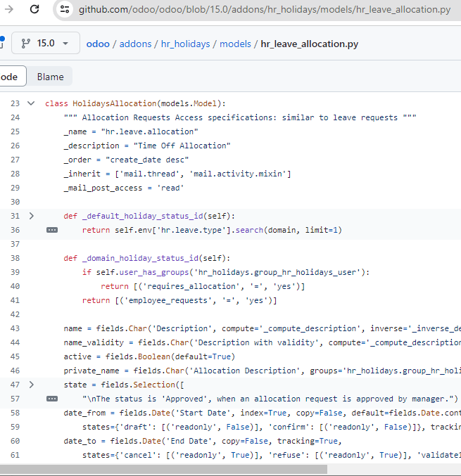Click the "hr.leave.allocation" string on line 25
Viewport: 461px width, 476px height.
[149, 131]
